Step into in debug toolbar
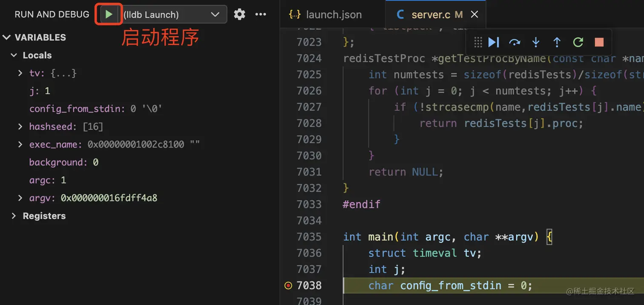 [536, 42]
